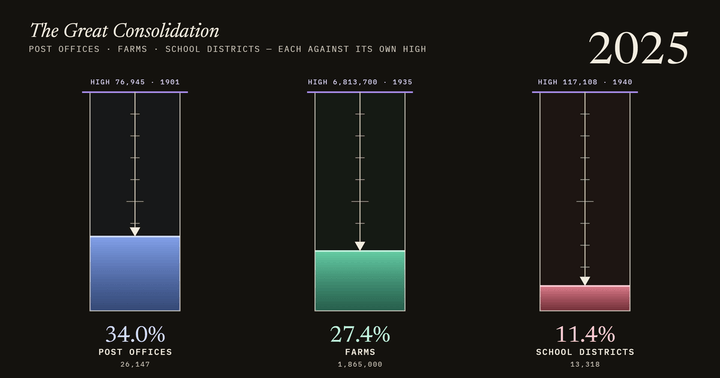
Task: Select the blue post offices filled bar
Action: coord(135,274)
